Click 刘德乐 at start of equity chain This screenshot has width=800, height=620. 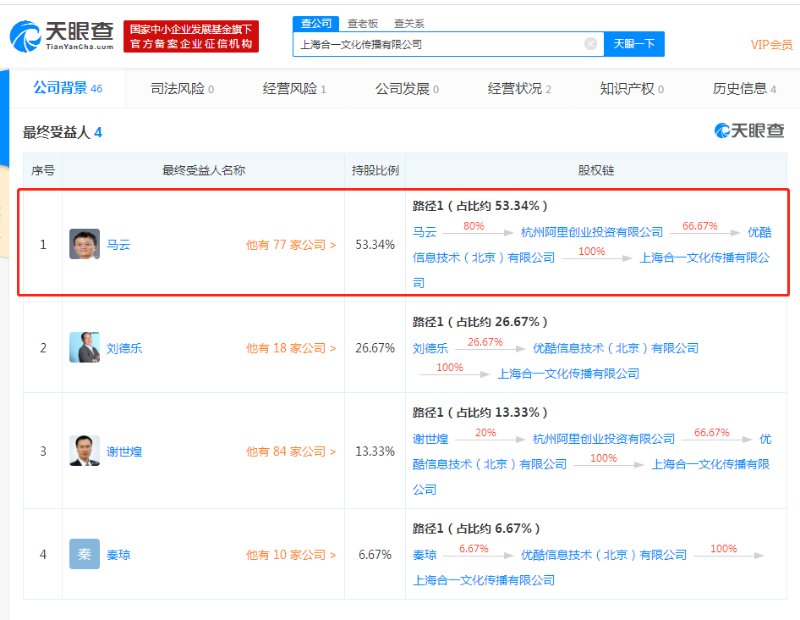point(430,348)
